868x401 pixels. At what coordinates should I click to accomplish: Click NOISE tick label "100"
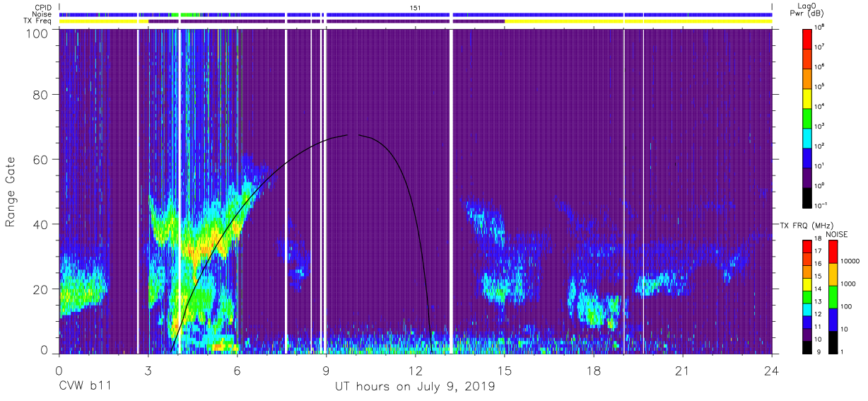(x=846, y=306)
